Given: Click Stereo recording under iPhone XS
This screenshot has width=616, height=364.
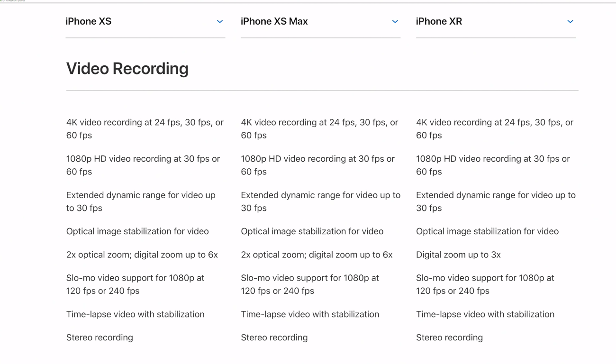Looking at the screenshot, I should (x=100, y=337).
